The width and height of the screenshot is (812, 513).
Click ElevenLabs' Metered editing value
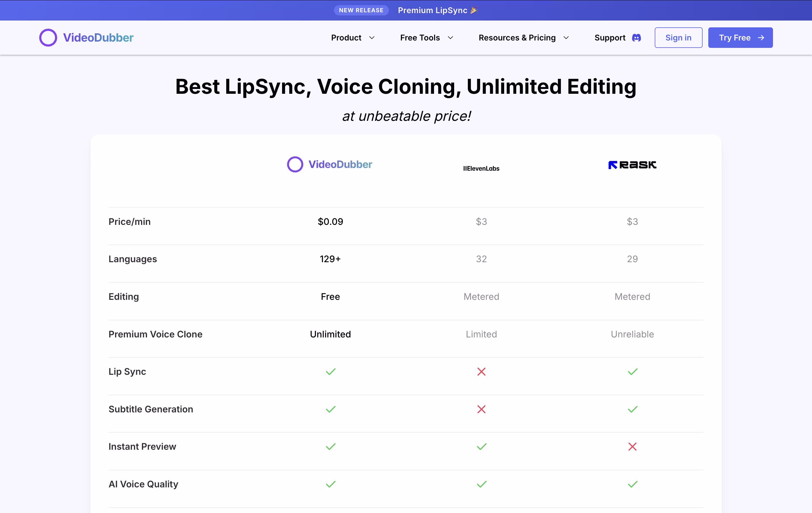click(x=481, y=296)
